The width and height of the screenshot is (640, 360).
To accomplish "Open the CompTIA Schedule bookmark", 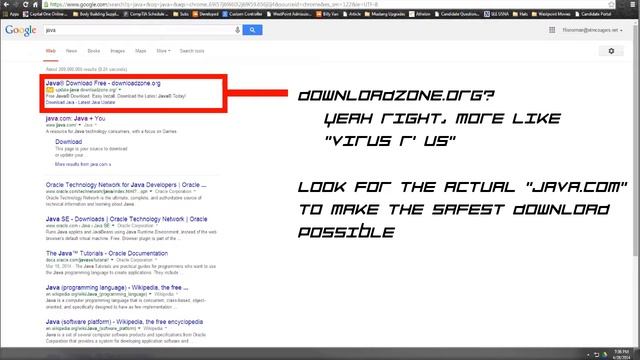I will point(146,14).
